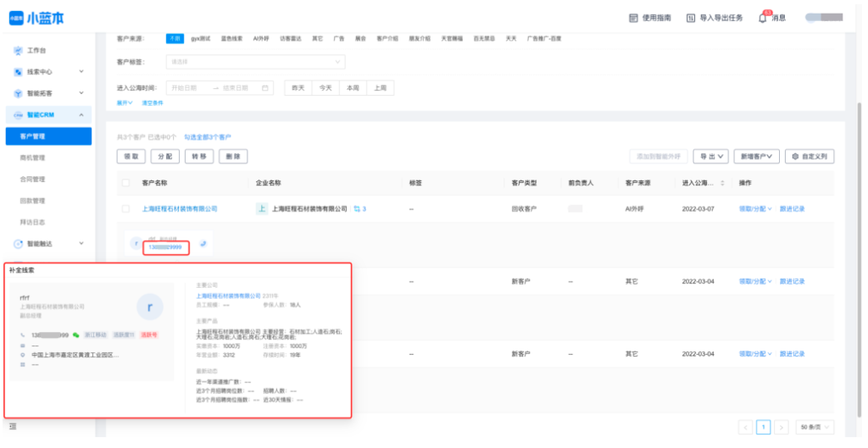This screenshot has height=448, width=868.
Task: Click the related-contacts icon showing 3
Action: pos(359,208)
